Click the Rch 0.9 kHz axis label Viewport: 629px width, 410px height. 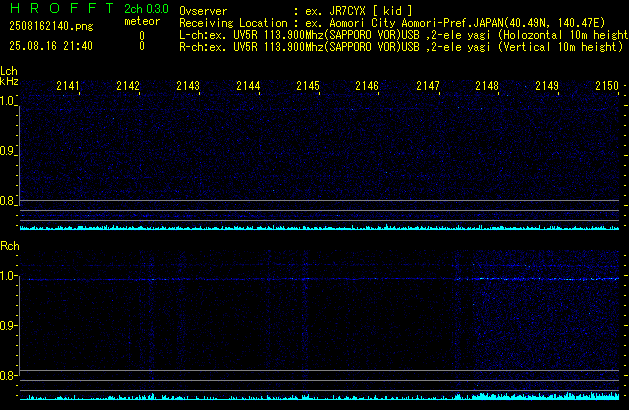click(8, 325)
